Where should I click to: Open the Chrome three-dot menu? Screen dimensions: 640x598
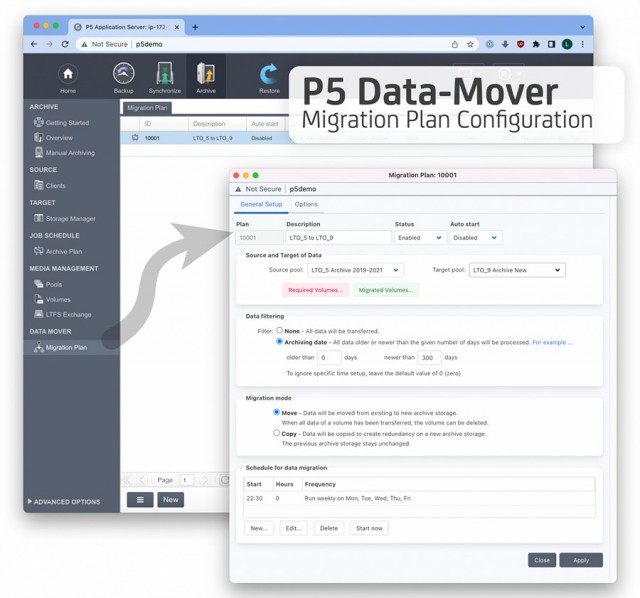(x=582, y=44)
